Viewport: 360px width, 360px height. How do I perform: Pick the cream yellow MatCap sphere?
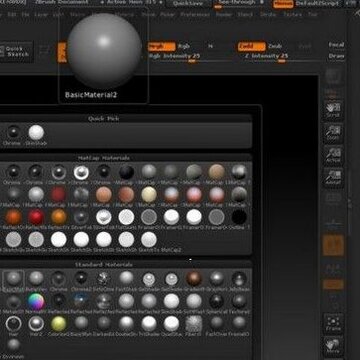[x=149, y=194]
